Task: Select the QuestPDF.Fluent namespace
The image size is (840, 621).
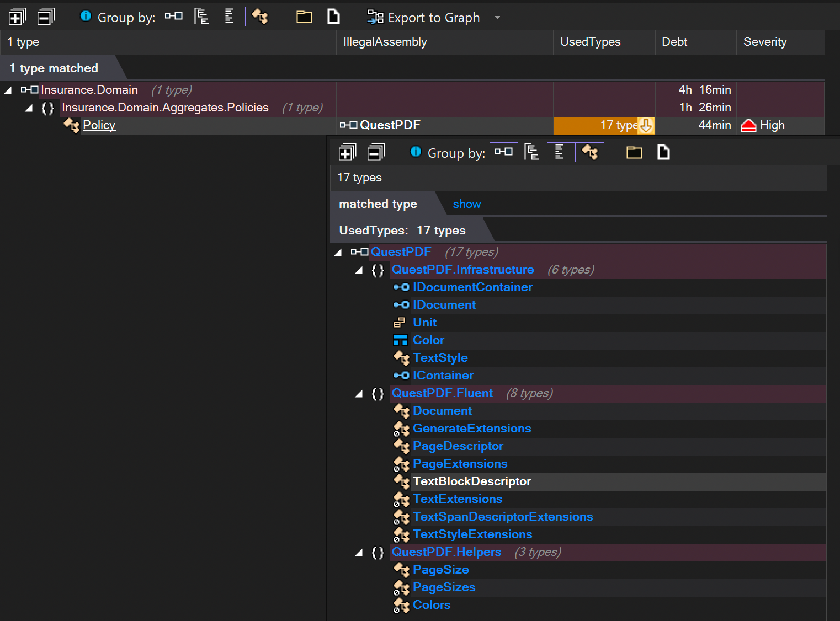Action: (443, 393)
